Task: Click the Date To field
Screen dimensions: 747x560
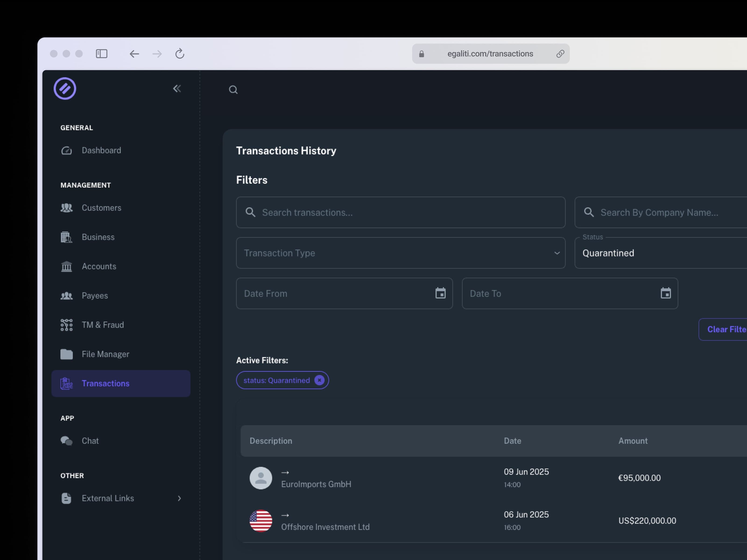Action: (570, 294)
